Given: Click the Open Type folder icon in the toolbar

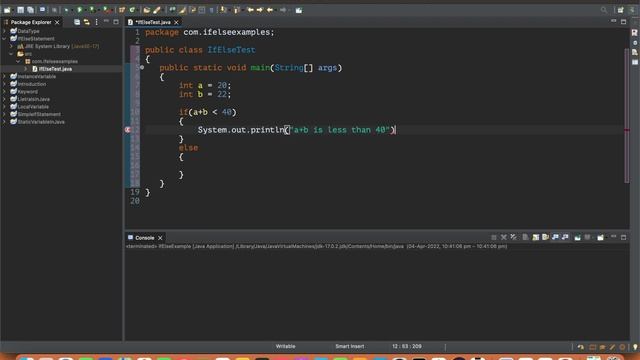Looking at the screenshot, I should tap(147, 10).
